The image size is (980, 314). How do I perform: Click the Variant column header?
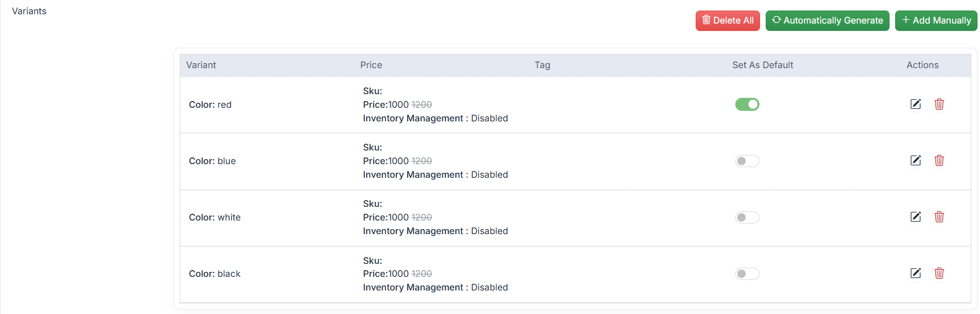pos(201,65)
